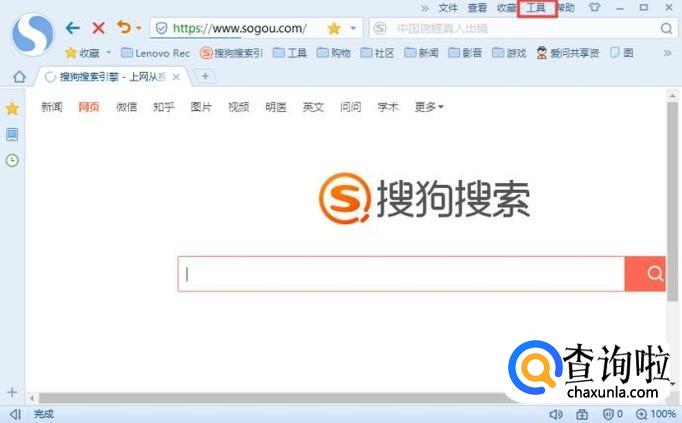Image resolution: width=682 pixels, height=423 pixels.
Task: Click inside the Sogou search input box
Action: click(x=401, y=274)
